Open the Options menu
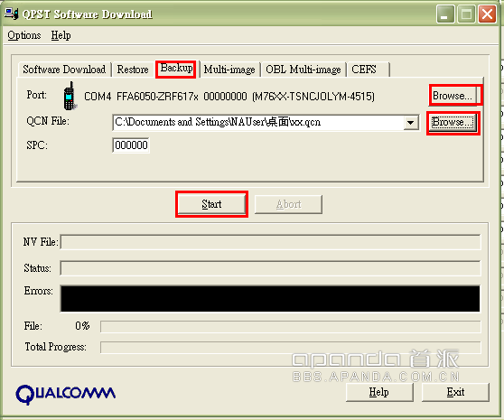This screenshot has height=420, width=504. click(x=24, y=35)
